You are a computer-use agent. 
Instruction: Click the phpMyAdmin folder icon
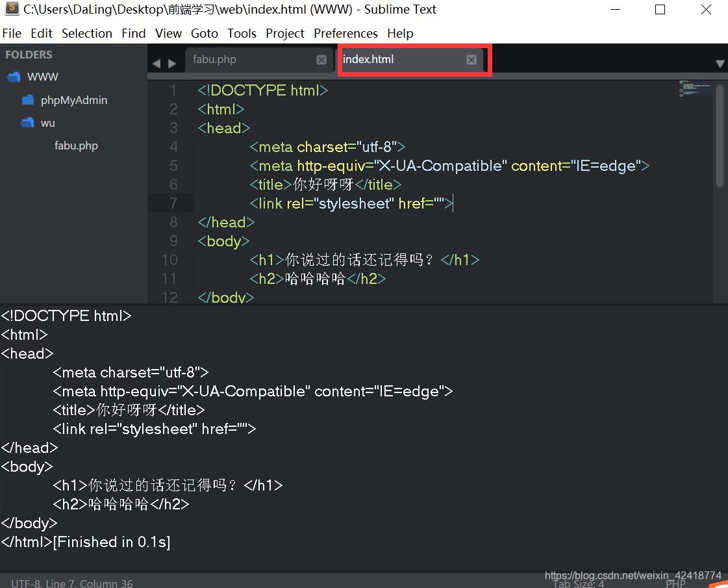point(27,99)
